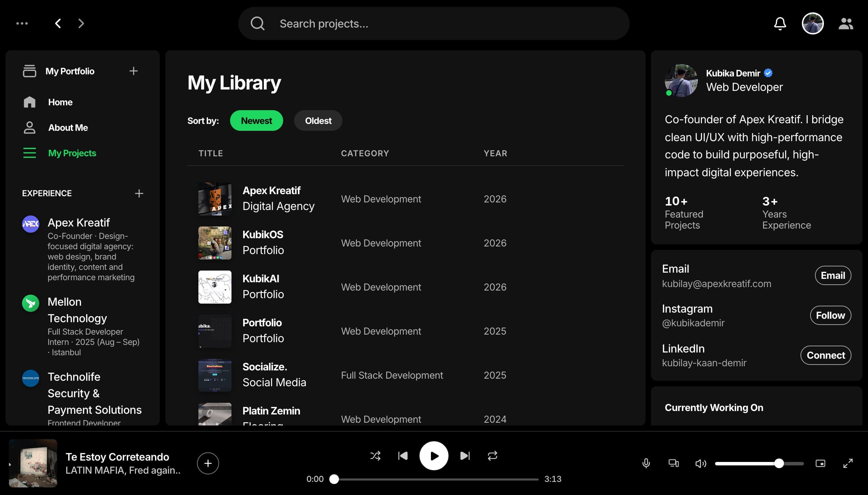Click the LinkedIn Connect button
868x495 pixels.
pyautogui.click(x=826, y=355)
